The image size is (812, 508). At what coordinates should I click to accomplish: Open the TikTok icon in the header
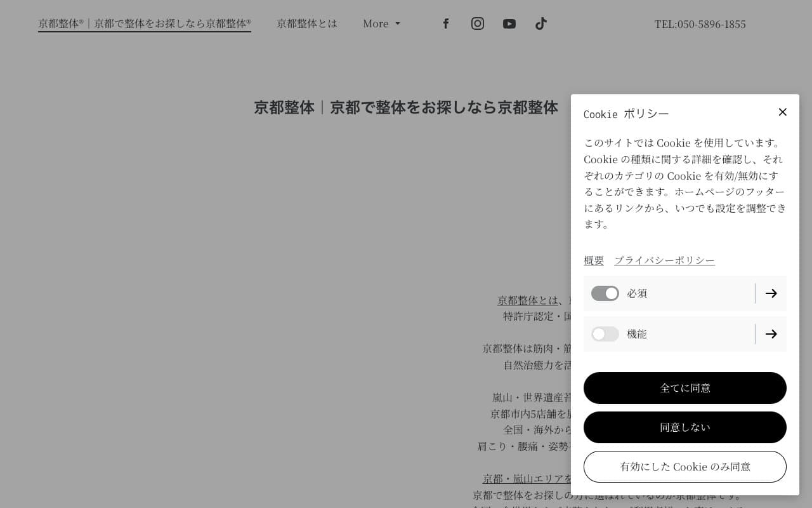[541, 23]
